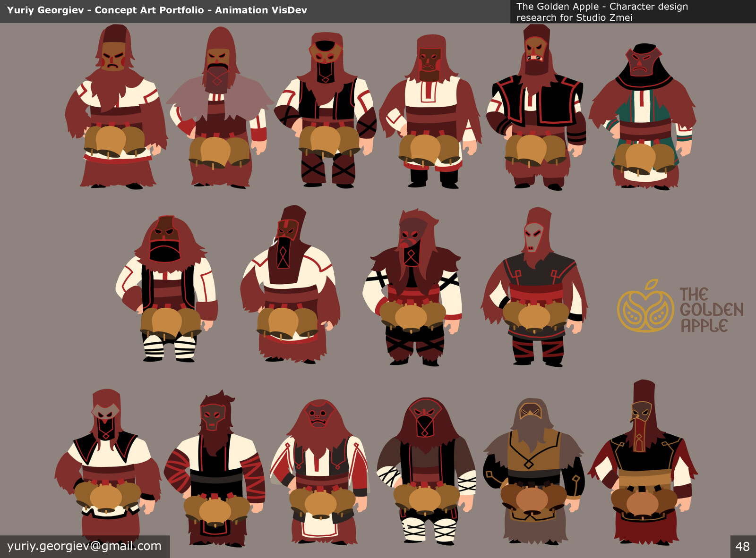Image resolution: width=756 pixels, height=558 pixels.
Task: Select the character with the white apron
Action: [319, 472]
